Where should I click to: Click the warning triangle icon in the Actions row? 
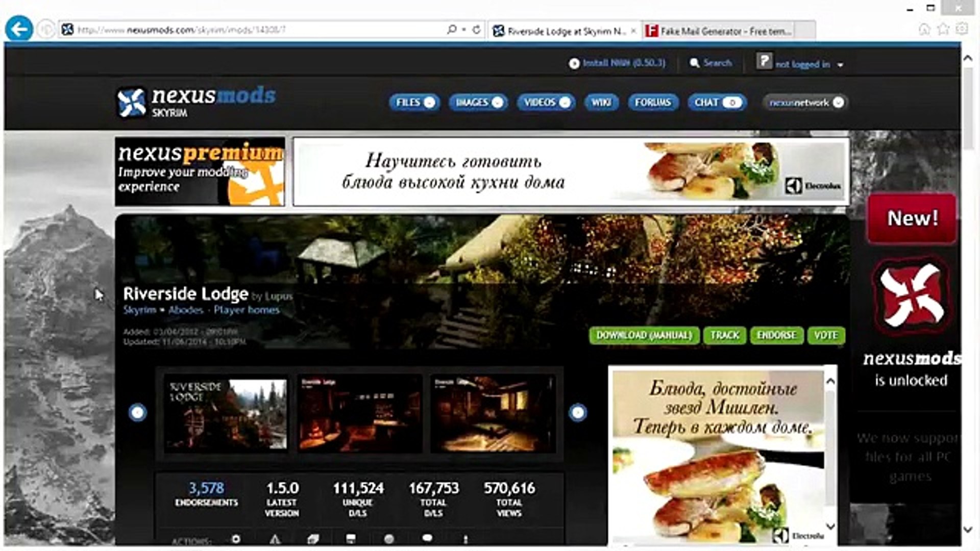(275, 539)
